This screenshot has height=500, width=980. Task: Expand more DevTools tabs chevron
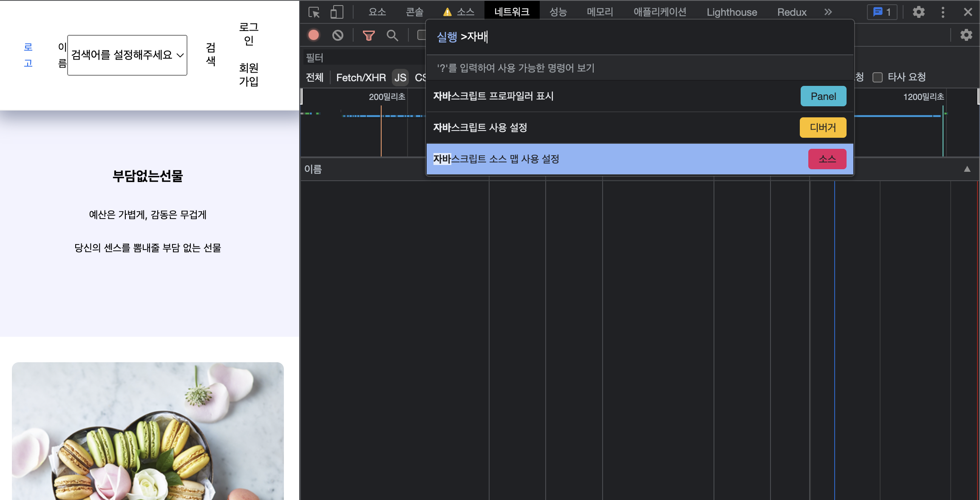coord(828,12)
